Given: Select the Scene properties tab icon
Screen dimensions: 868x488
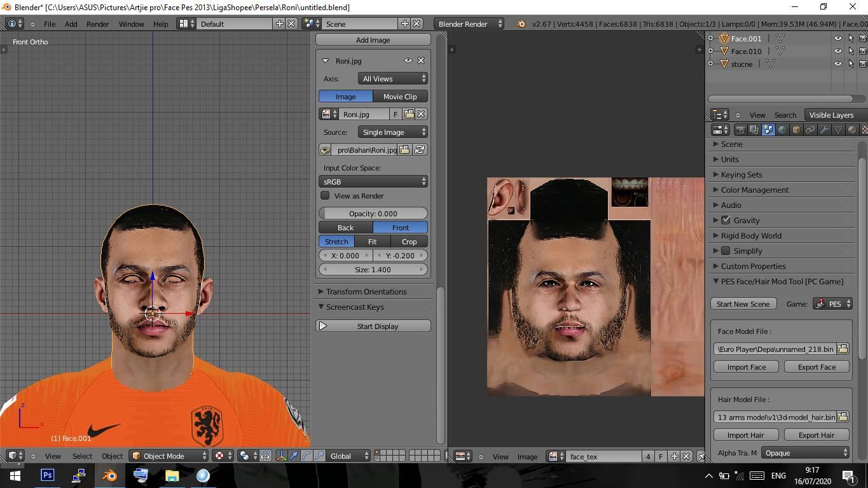Looking at the screenshot, I should point(768,130).
